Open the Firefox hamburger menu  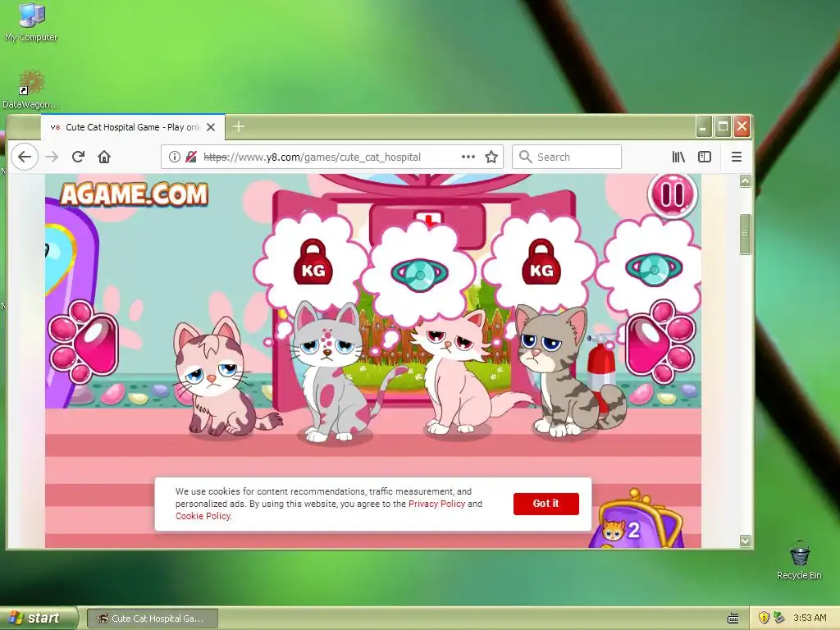[x=737, y=157]
